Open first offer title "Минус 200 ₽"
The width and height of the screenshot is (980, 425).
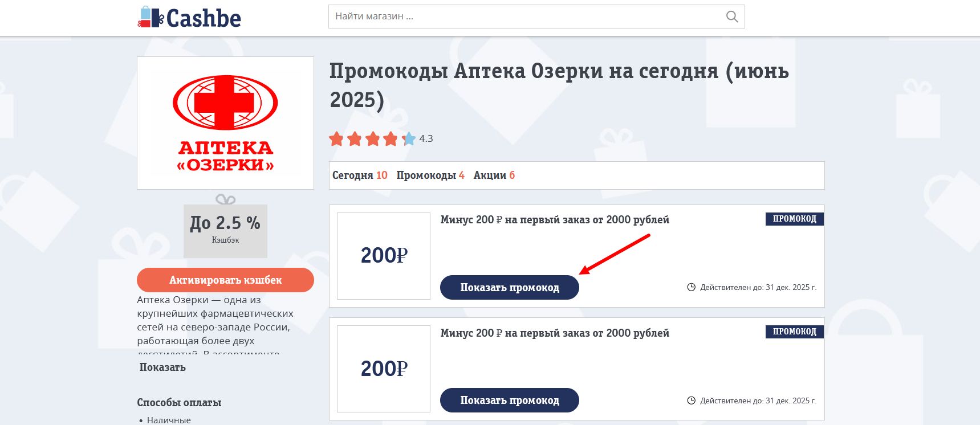(x=555, y=220)
